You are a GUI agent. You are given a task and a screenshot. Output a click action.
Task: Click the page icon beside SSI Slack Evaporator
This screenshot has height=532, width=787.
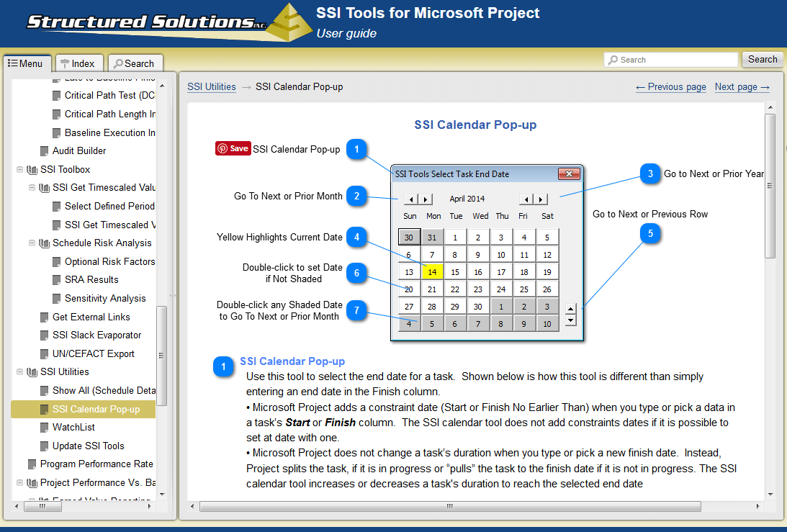45,335
